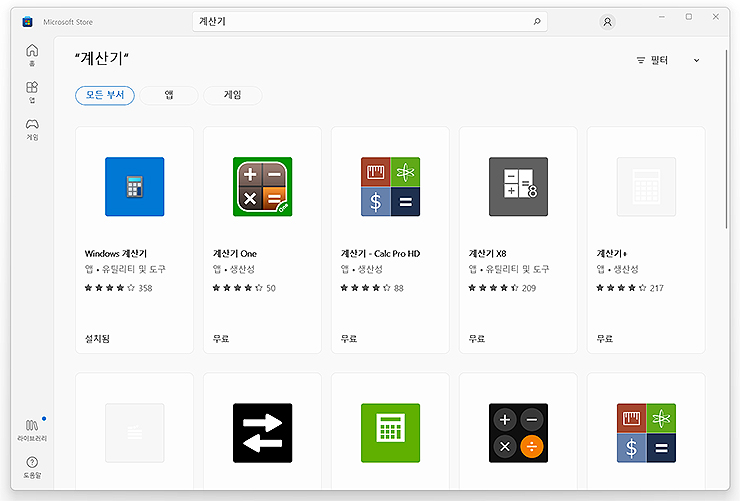This screenshot has width=740, height=501.
Task: Click the 계산기+ title text
Action: [x=612, y=253]
